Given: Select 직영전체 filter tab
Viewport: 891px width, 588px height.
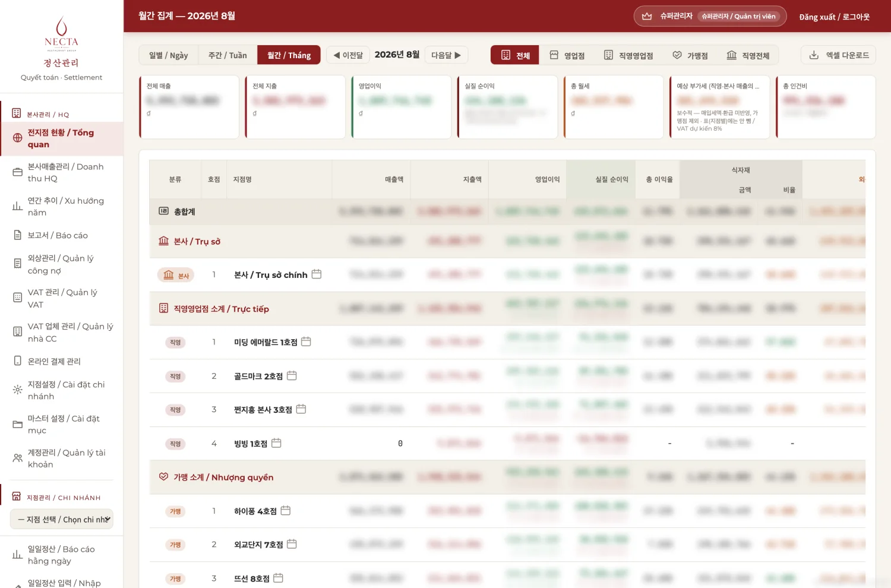Looking at the screenshot, I should click(x=748, y=55).
